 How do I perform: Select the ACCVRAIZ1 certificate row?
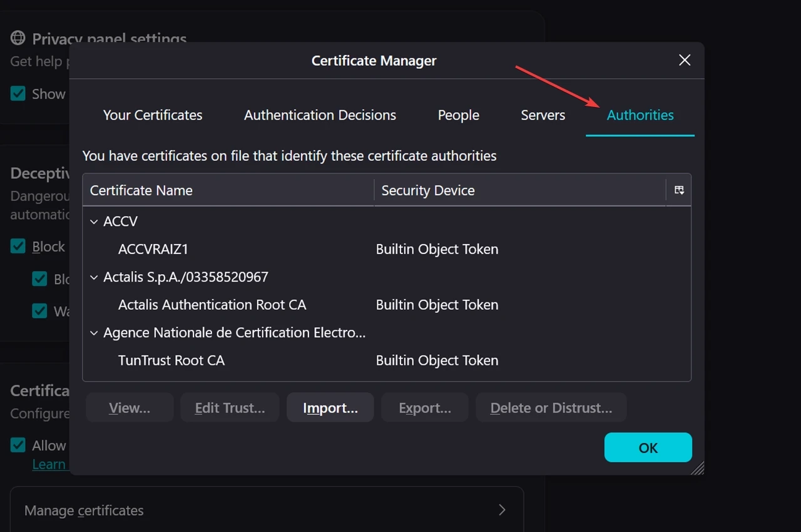click(x=387, y=249)
